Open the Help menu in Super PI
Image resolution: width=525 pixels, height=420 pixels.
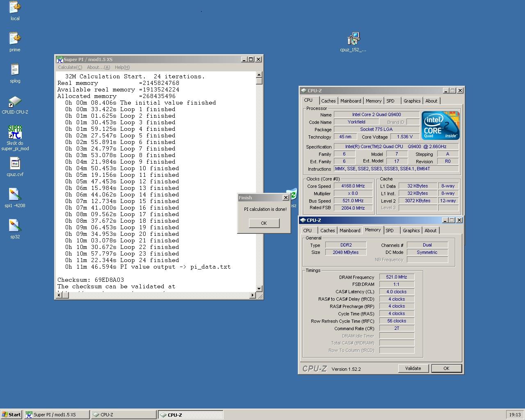pyautogui.click(x=122, y=67)
